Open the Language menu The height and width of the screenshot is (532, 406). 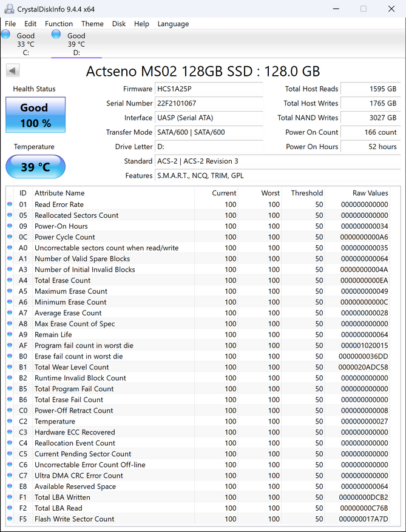pos(173,24)
